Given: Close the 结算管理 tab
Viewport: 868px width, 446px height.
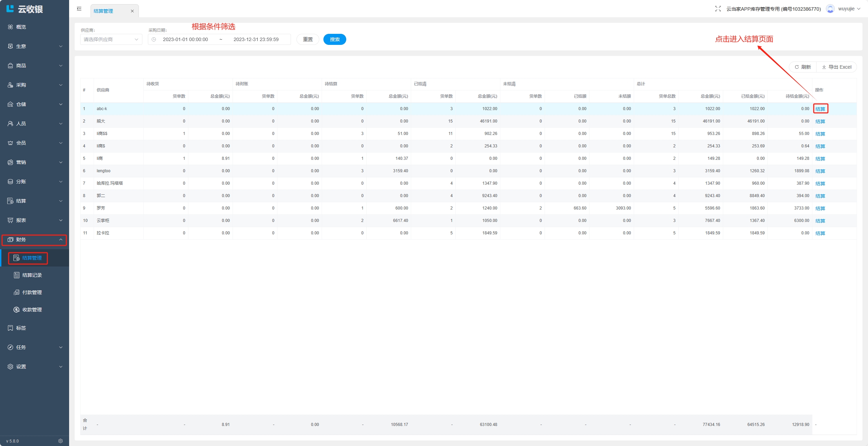Looking at the screenshot, I should click(132, 11).
